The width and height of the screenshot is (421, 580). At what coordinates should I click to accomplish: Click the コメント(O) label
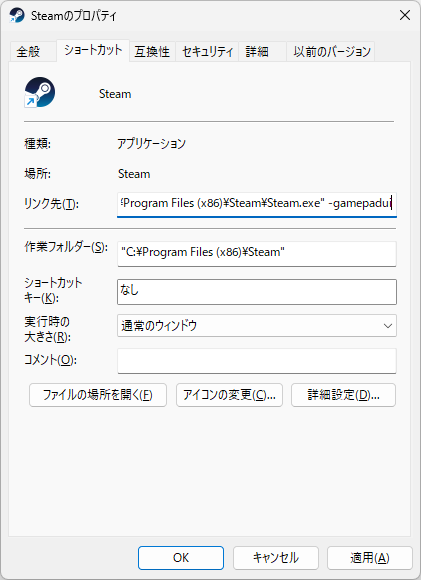[x=50, y=360]
